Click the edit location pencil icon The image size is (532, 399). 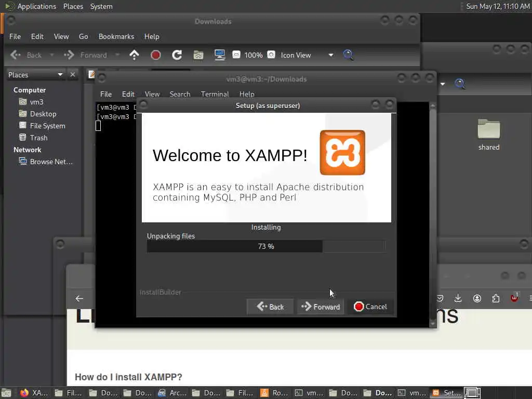[91, 74]
